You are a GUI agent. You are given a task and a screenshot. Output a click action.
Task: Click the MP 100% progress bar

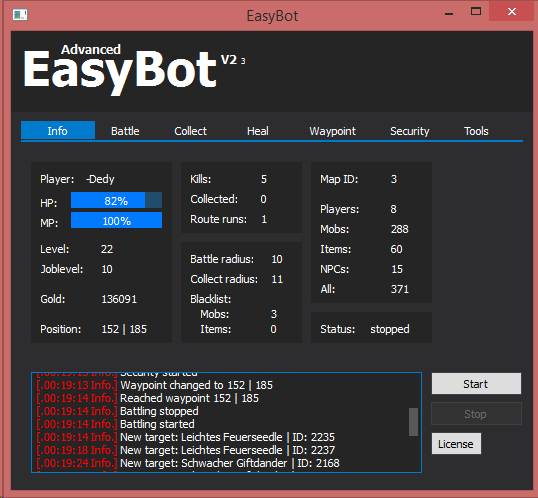pyautogui.click(x=116, y=220)
